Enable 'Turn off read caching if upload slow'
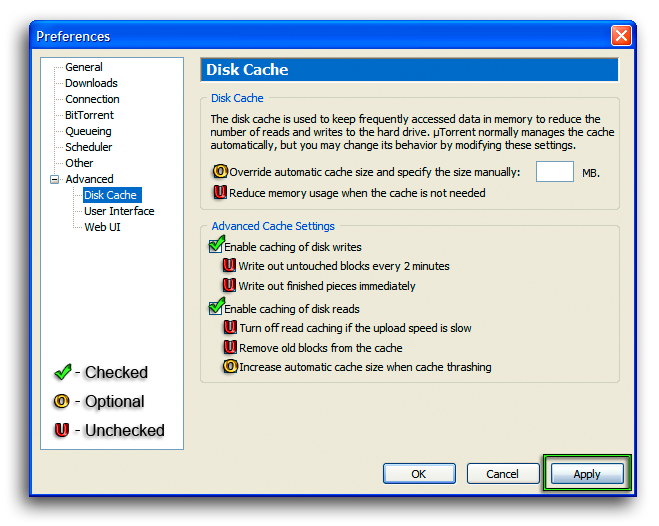Image resolution: width=659 pixels, height=526 pixels. [x=231, y=328]
